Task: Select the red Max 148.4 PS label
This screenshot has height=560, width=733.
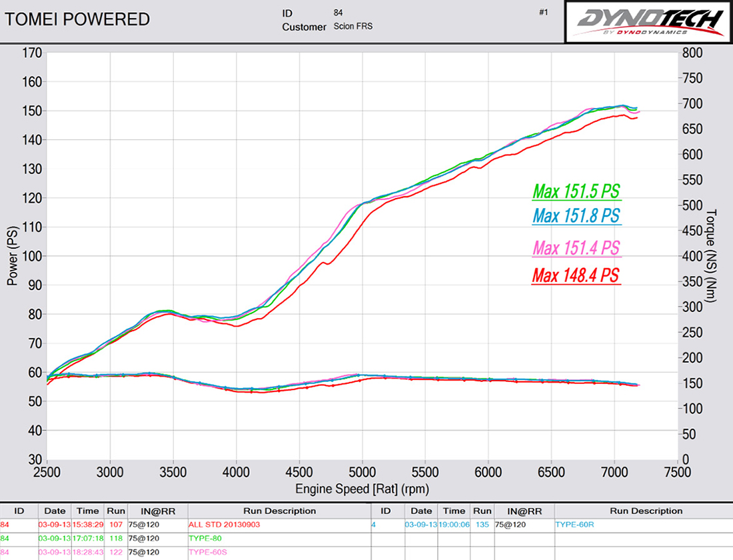Action: 576,275
